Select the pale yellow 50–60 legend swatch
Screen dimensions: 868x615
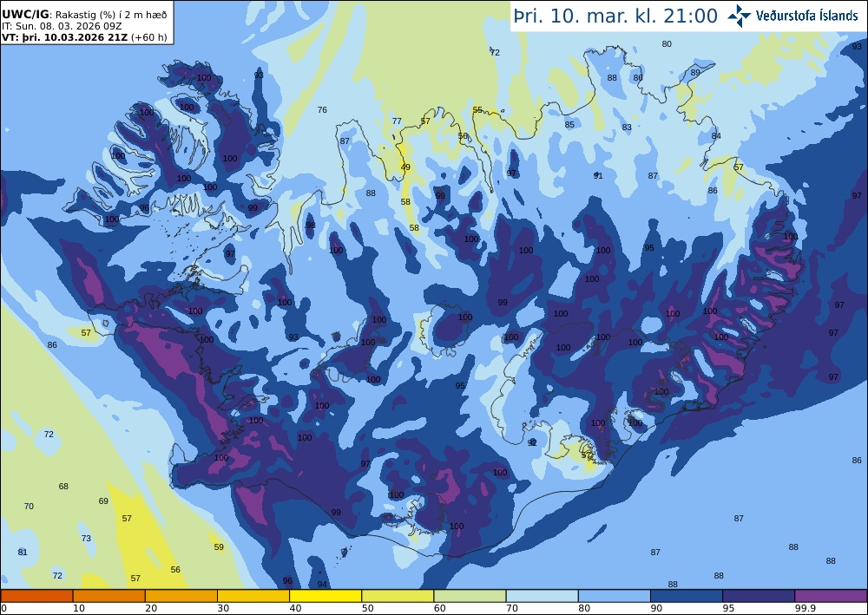(398, 596)
